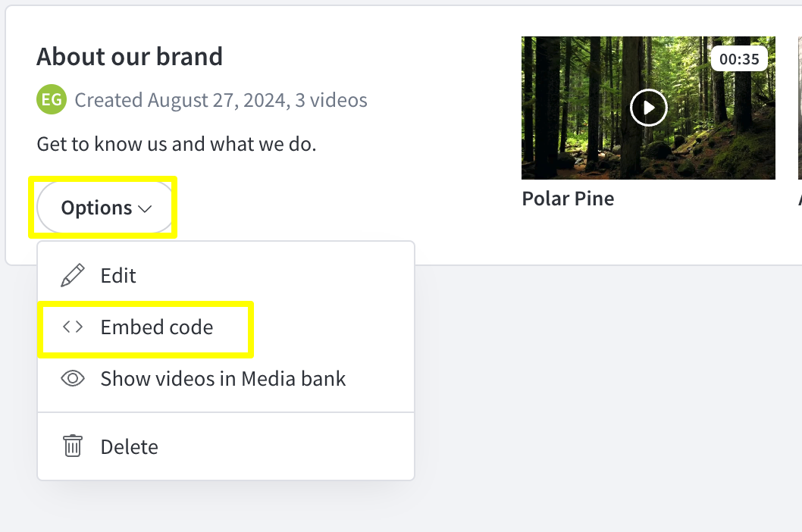802x532 pixels.
Task: Click the eye icon for Media bank
Action: (x=73, y=379)
